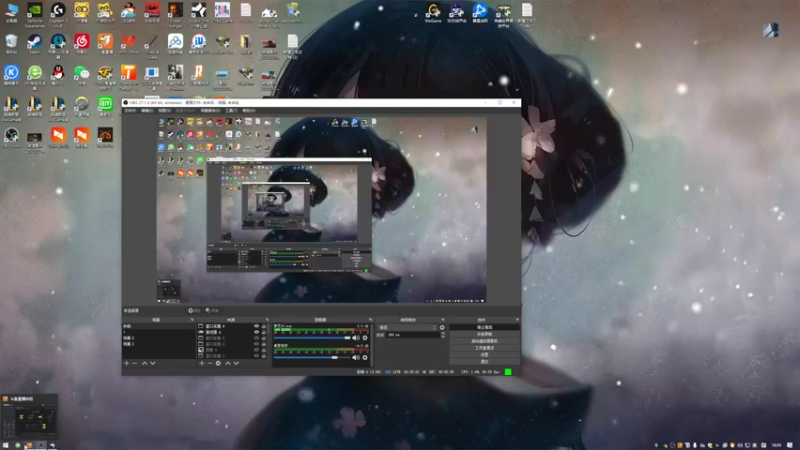Add a new source with plus icon
The height and width of the screenshot is (450, 800).
tap(202, 363)
